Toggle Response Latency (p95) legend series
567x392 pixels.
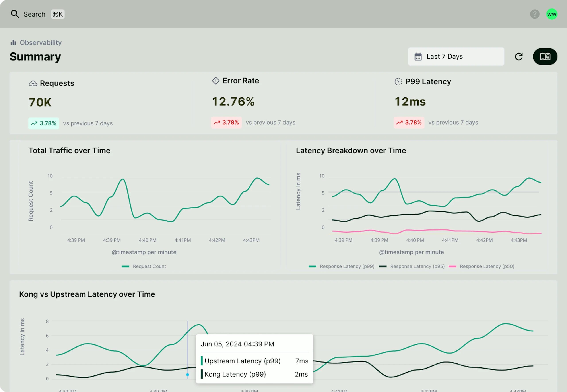point(417,267)
